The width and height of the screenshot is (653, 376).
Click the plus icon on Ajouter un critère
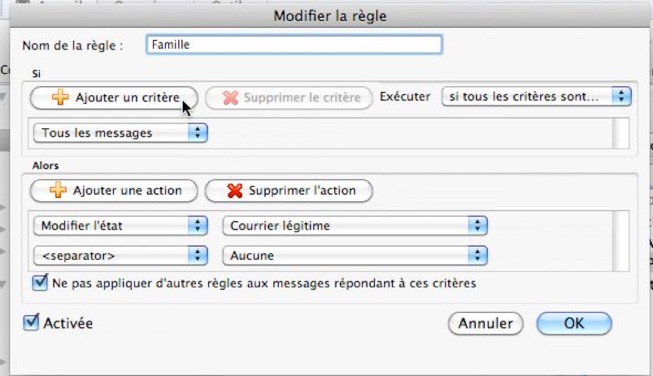tap(60, 97)
